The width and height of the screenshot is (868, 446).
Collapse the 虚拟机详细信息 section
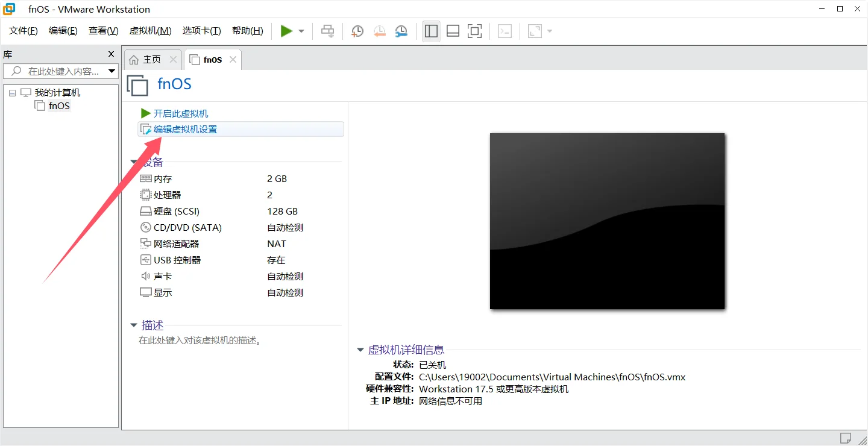pyautogui.click(x=360, y=350)
